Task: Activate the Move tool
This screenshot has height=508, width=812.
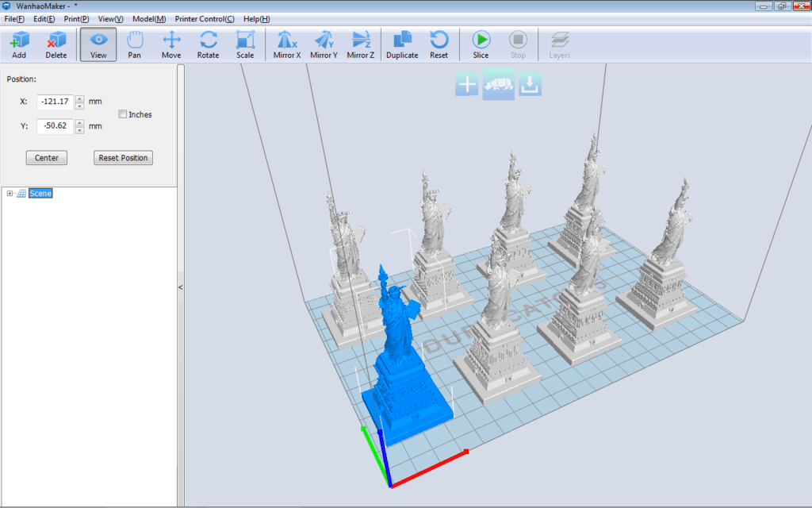Action: 171,44
